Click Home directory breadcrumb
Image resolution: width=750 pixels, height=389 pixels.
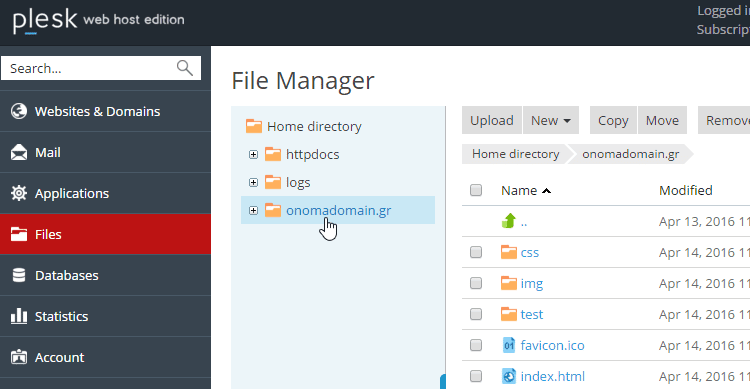click(516, 154)
